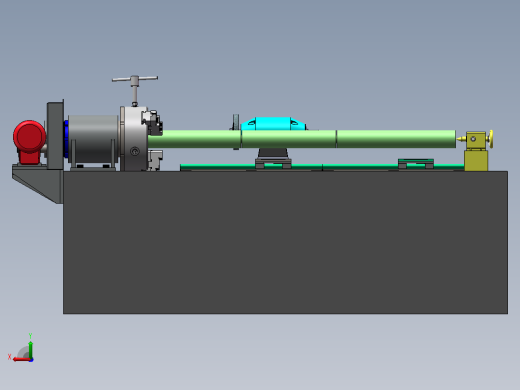Click the pointed yellow tailstock center
Screen dimensions: 520x390
point(461,139)
